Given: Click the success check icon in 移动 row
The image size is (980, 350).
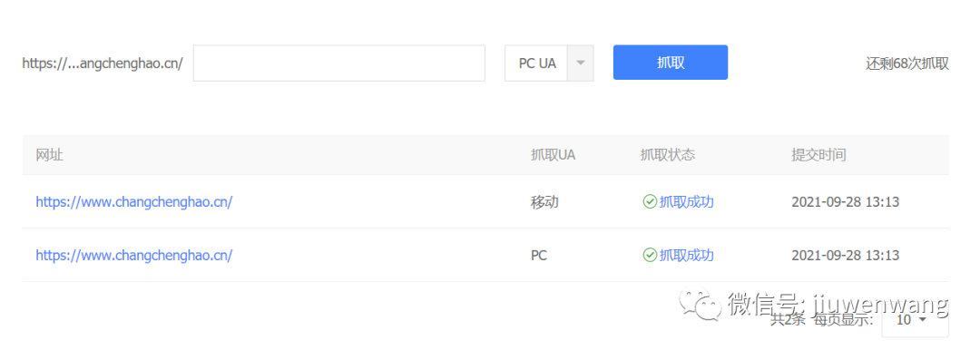Looking at the screenshot, I should point(650,202).
